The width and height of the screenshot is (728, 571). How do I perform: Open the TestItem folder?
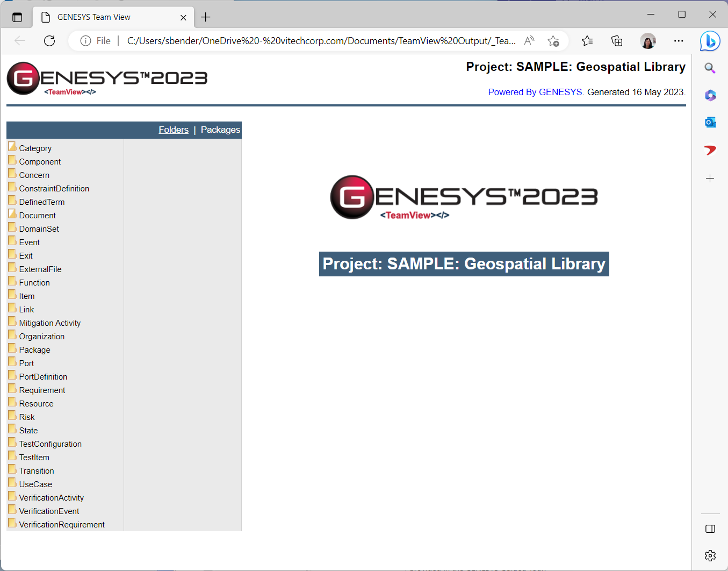[x=29, y=457]
